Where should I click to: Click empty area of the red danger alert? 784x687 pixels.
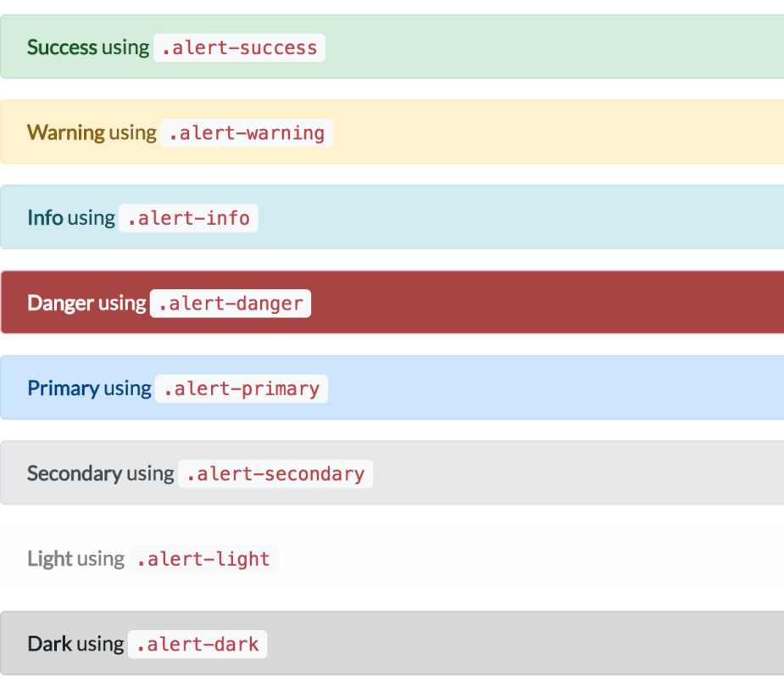coord(551,304)
